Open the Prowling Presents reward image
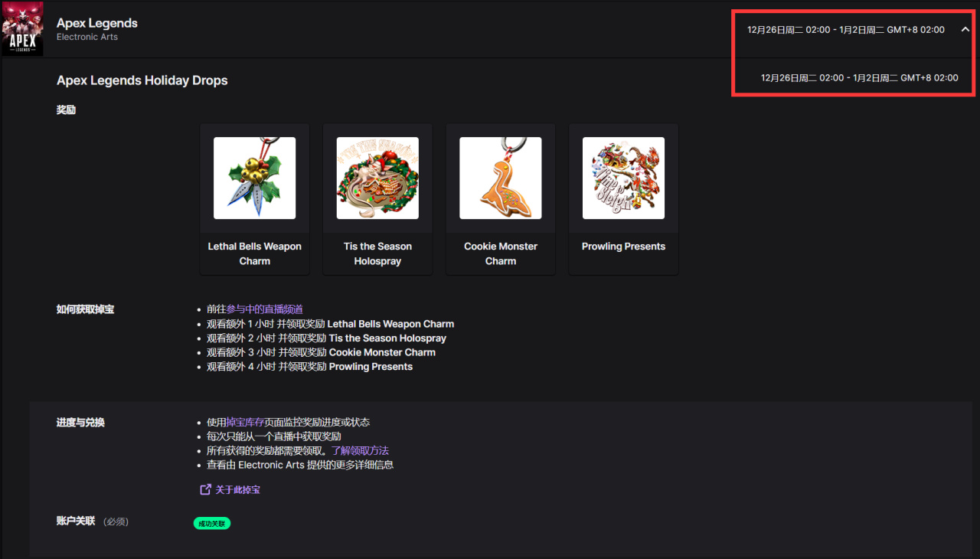This screenshot has height=559, width=980. 623,178
